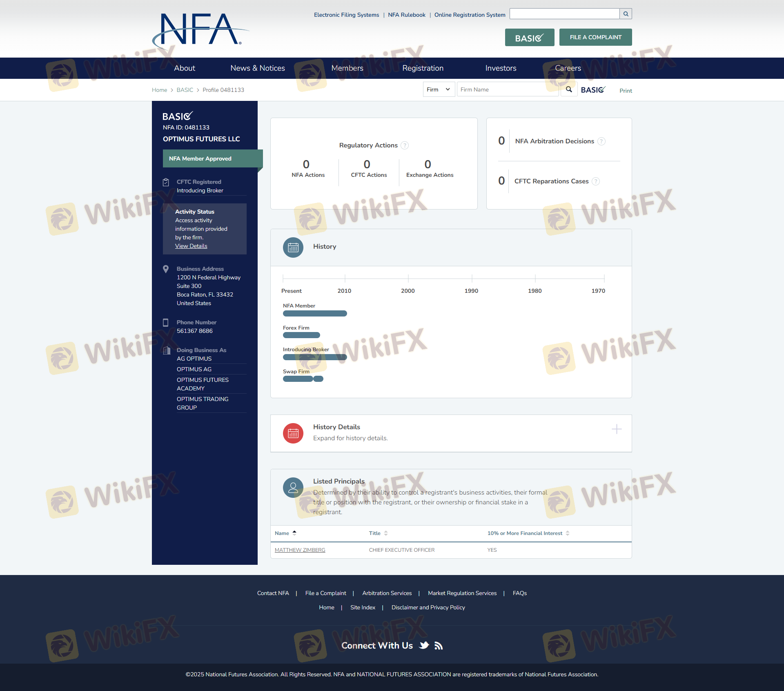Open the Investors navigation menu item

coord(501,68)
